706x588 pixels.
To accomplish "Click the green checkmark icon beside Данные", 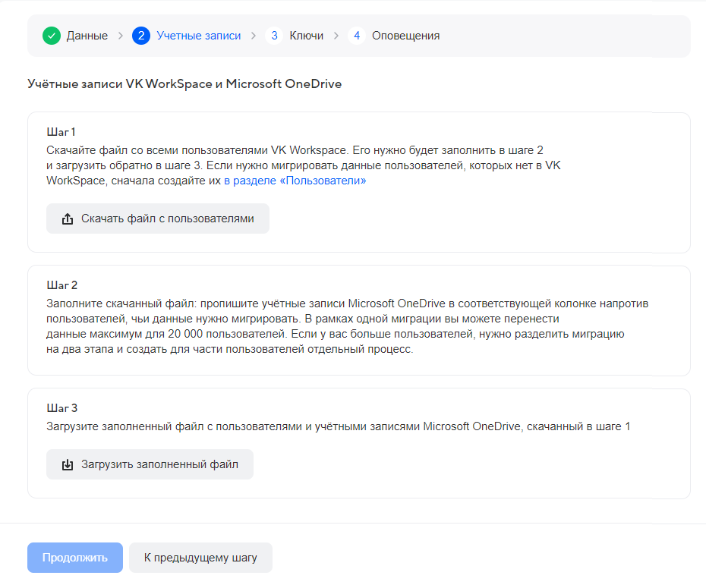I will (x=52, y=36).
